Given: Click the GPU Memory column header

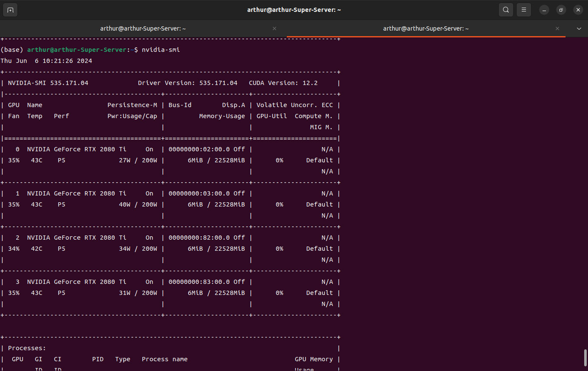Looking at the screenshot, I should point(314,359).
